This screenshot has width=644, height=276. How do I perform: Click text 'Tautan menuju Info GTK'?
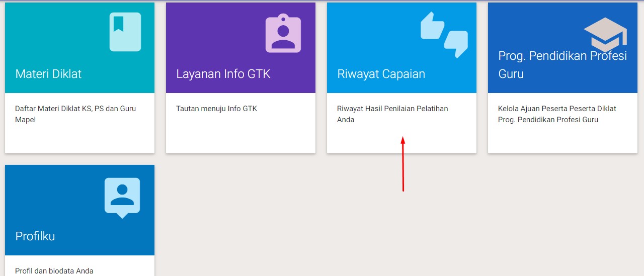click(x=216, y=109)
